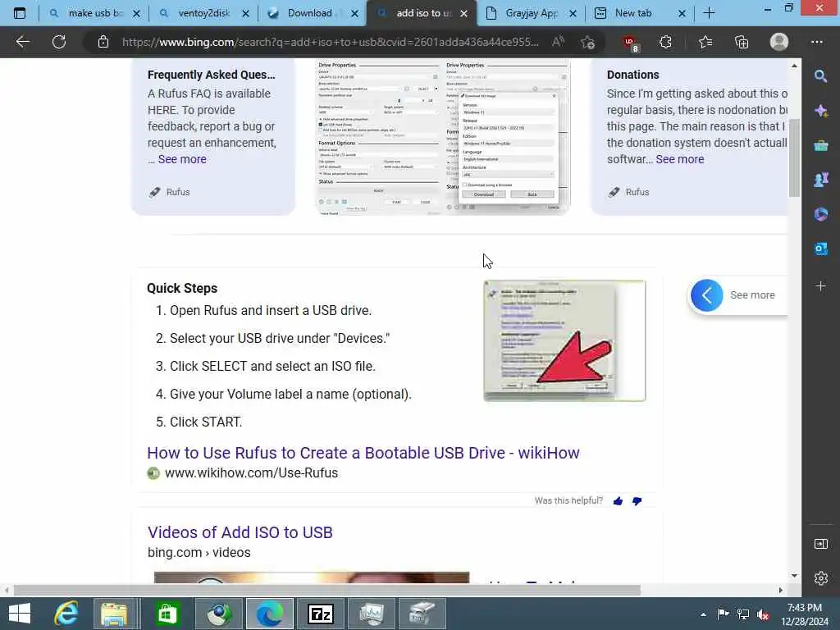
Task: Go back to the previous page
Action: coord(22,42)
